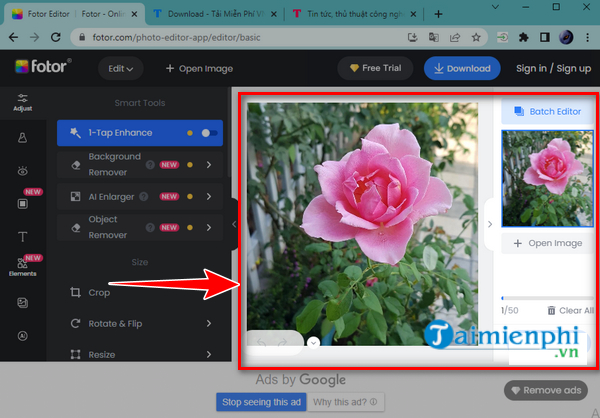Clear All images from the list
The image size is (600, 418).
point(571,310)
